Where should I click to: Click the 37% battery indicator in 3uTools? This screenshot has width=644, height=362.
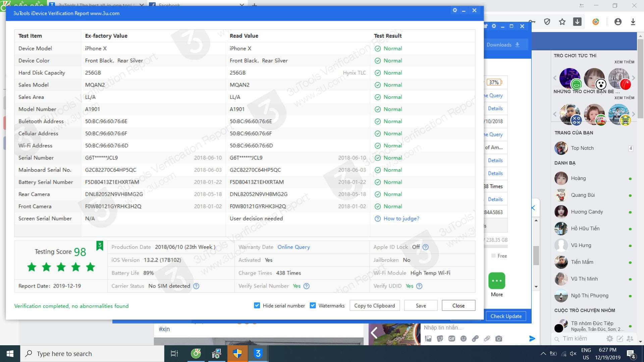coord(494,82)
